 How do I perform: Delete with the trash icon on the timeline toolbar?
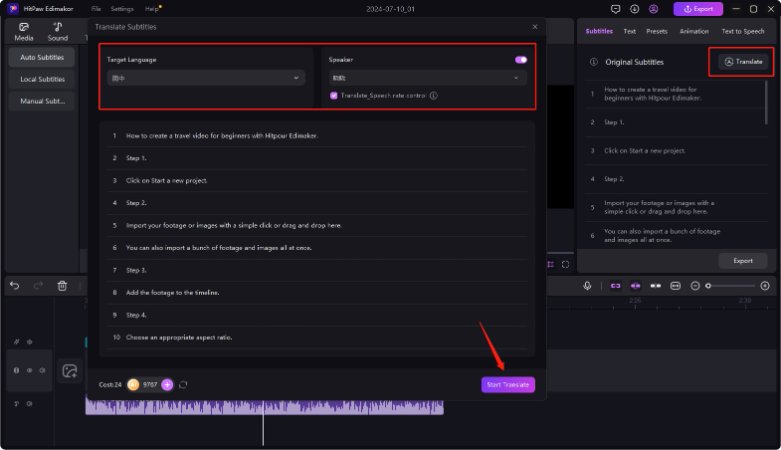[x=62, y=286]
